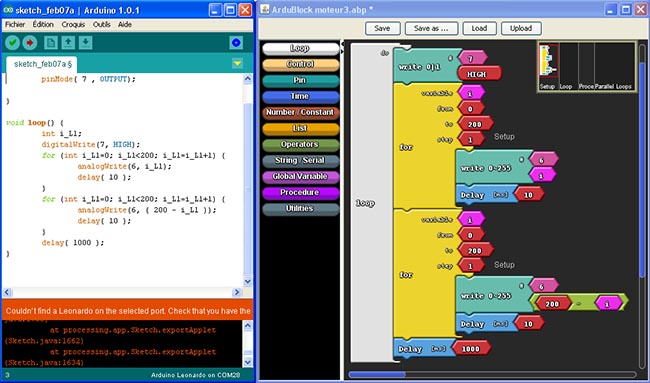Viewport: 650px width, 383px height.
Task: Click the pink pin number 7 block
Action: (473, 58)
